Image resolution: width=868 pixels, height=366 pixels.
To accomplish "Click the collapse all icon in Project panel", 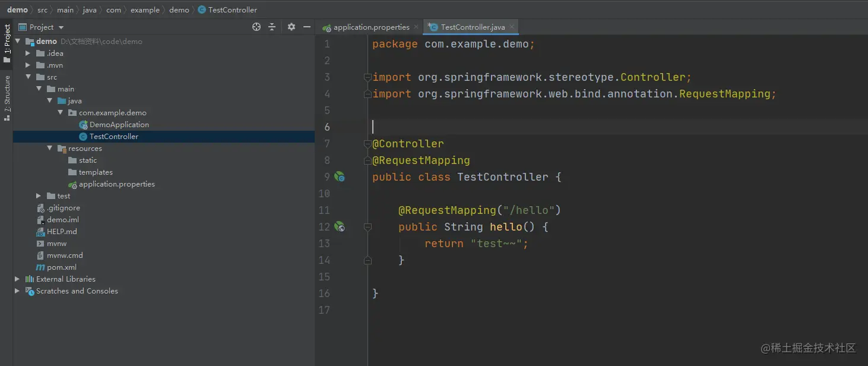I will [272, 27].
